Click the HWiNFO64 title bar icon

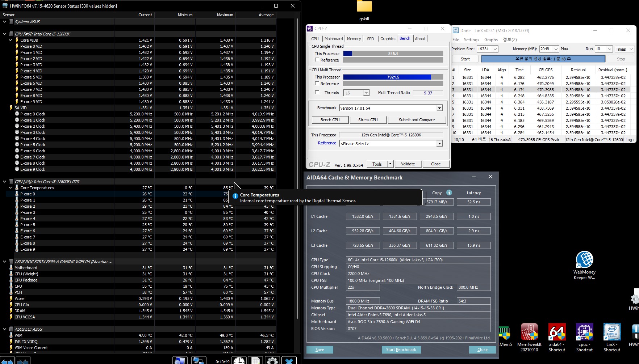pyautogui.click(x=5, y=6)
